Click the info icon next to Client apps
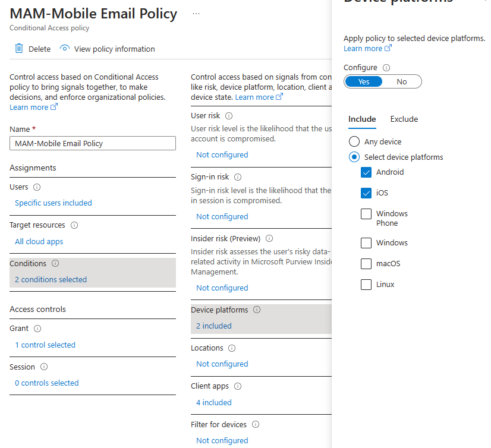491x448 pixels. 238,386
